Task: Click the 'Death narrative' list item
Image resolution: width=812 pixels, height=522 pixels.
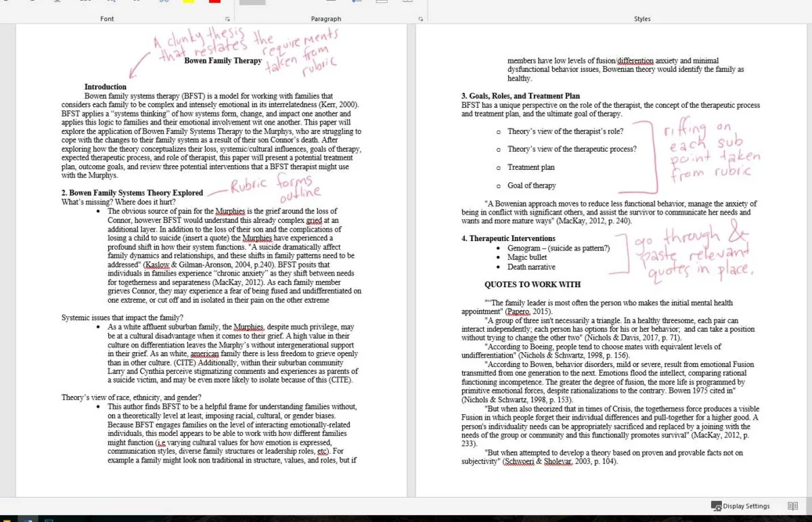Action: pyautogui.click(x=531, y=267)
